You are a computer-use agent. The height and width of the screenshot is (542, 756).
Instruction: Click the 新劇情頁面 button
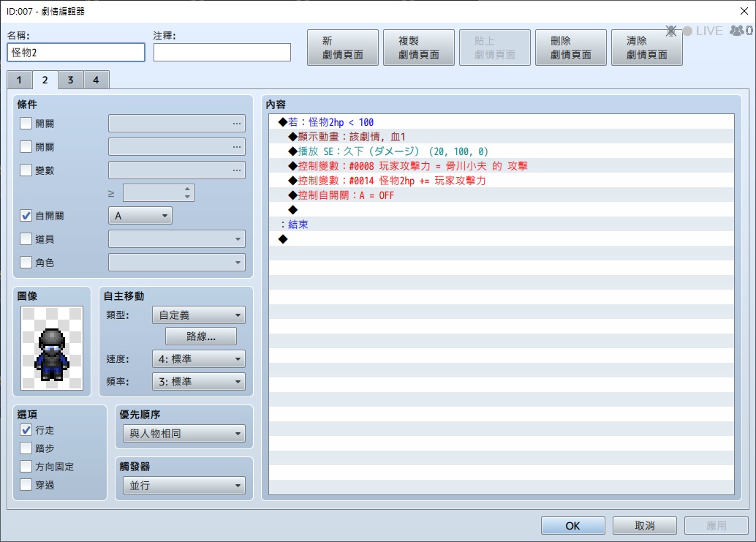click(x=343, y=48)
